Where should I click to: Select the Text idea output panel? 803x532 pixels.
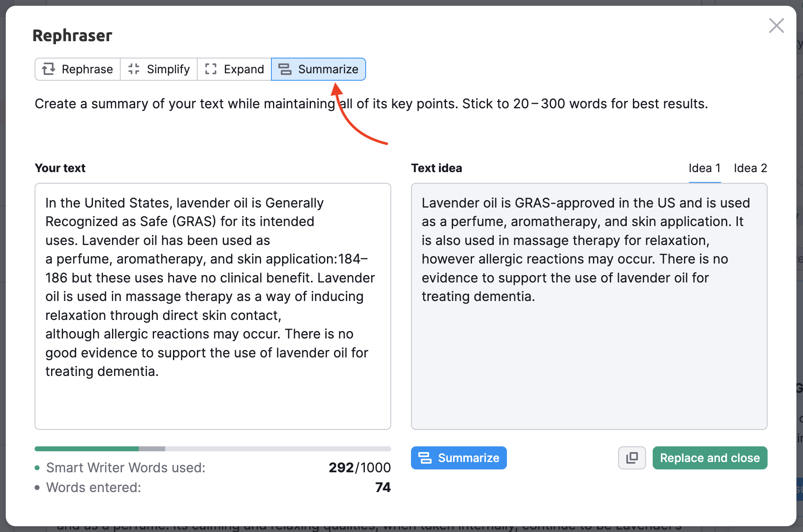589,305
